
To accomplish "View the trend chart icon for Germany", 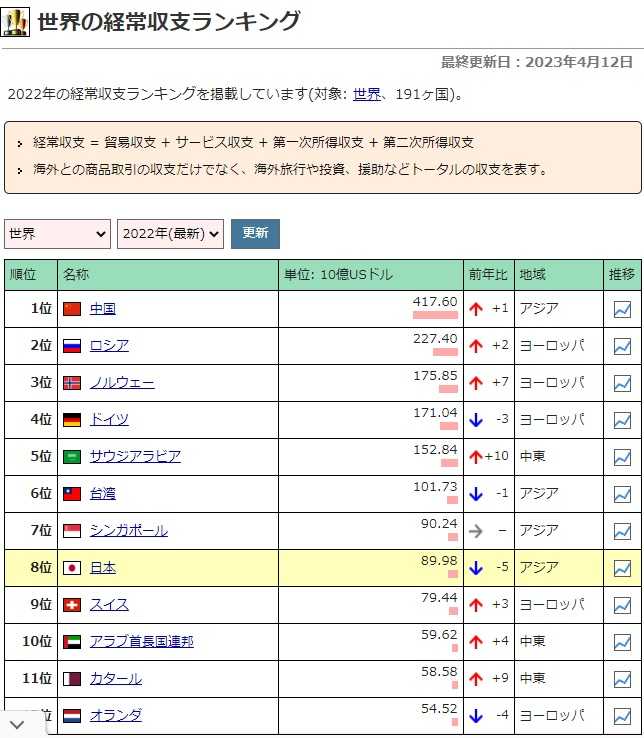I will point(622,420).
